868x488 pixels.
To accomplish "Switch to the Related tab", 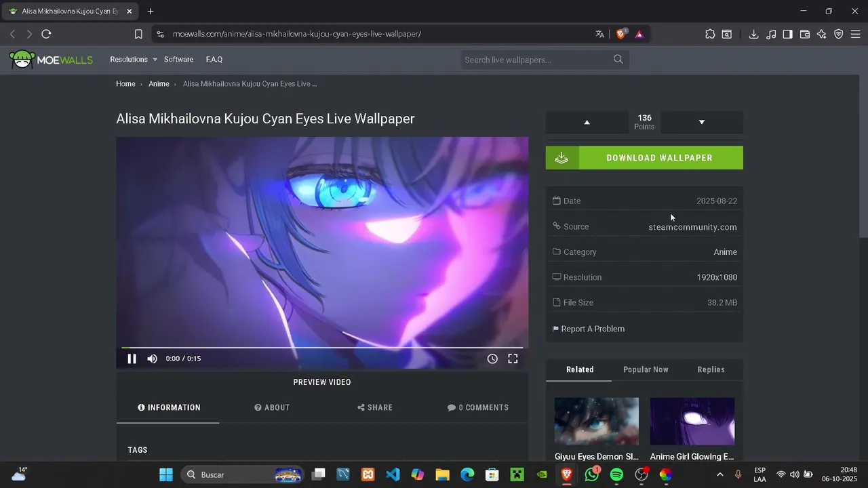I will [x=580, y=369].
